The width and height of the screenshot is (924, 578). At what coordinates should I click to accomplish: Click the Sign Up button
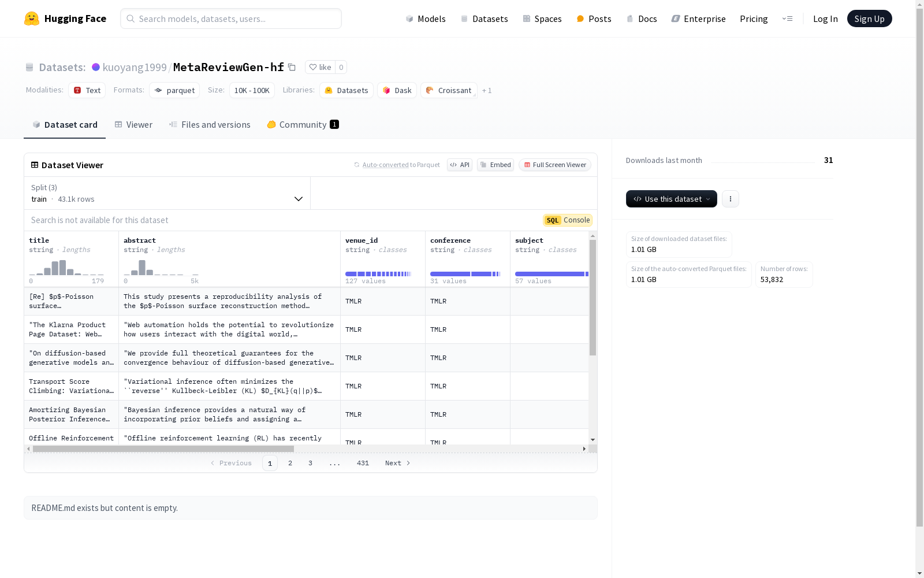coord(869,18)
